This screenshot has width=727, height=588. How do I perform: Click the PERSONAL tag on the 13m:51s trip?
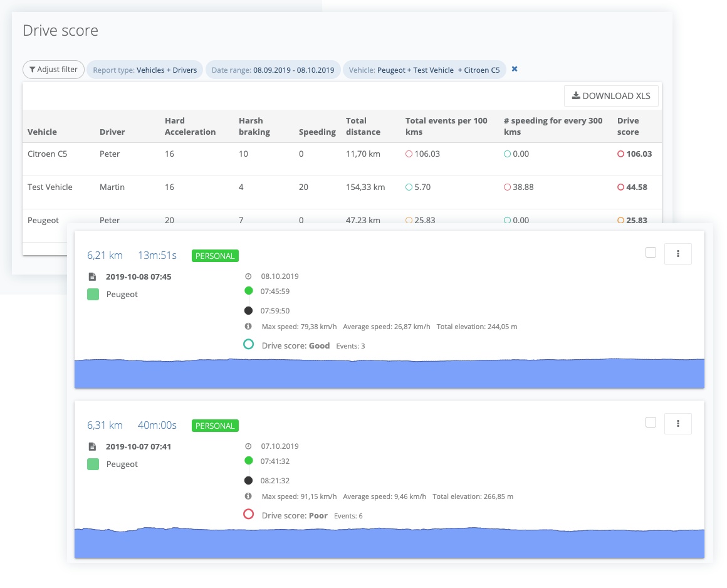215,256
